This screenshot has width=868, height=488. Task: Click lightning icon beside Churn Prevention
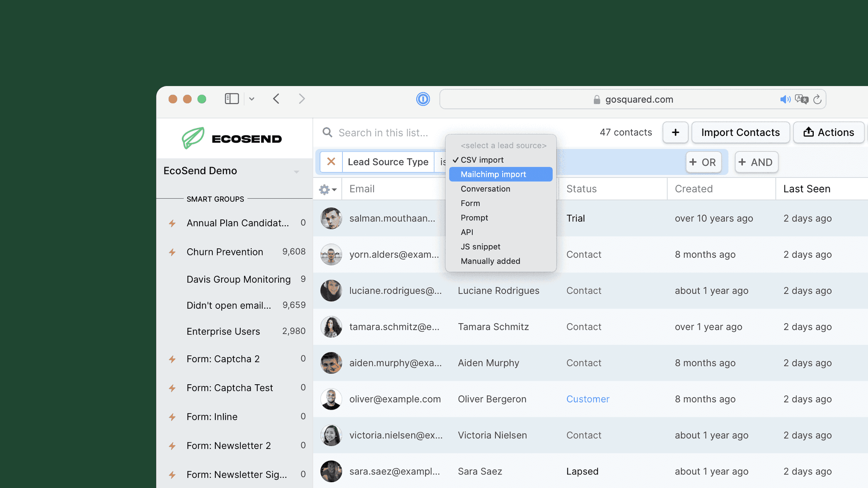(x=172, y=252)
